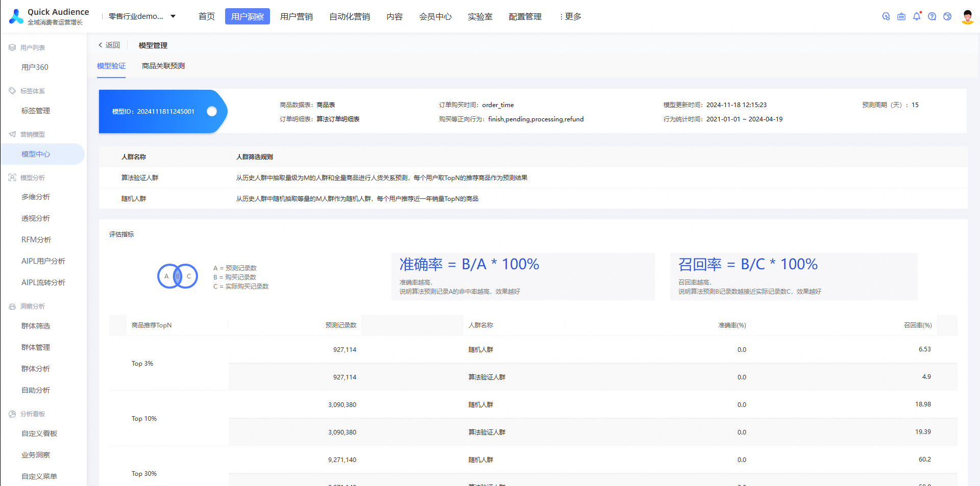Viewport: 980px width, 486px height.
Task: Click the globe language icon
Action: point(947,16)
